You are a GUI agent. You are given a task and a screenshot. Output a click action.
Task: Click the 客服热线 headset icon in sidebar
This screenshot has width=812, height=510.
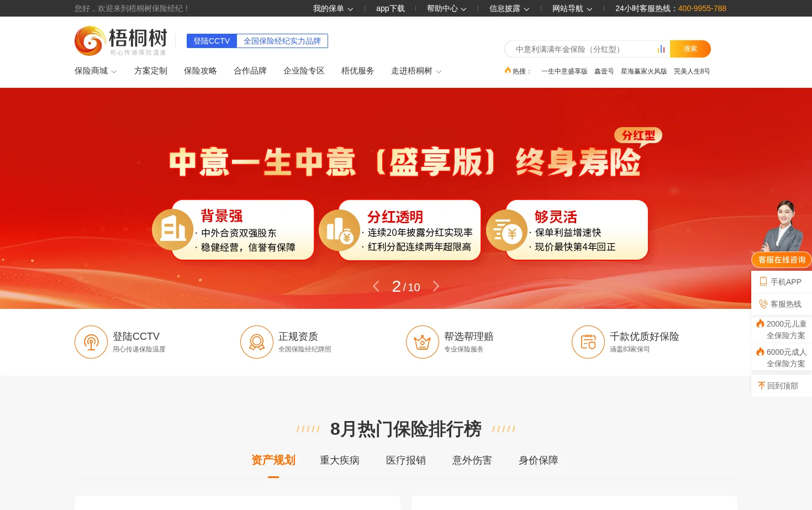(x=763, y=304)
